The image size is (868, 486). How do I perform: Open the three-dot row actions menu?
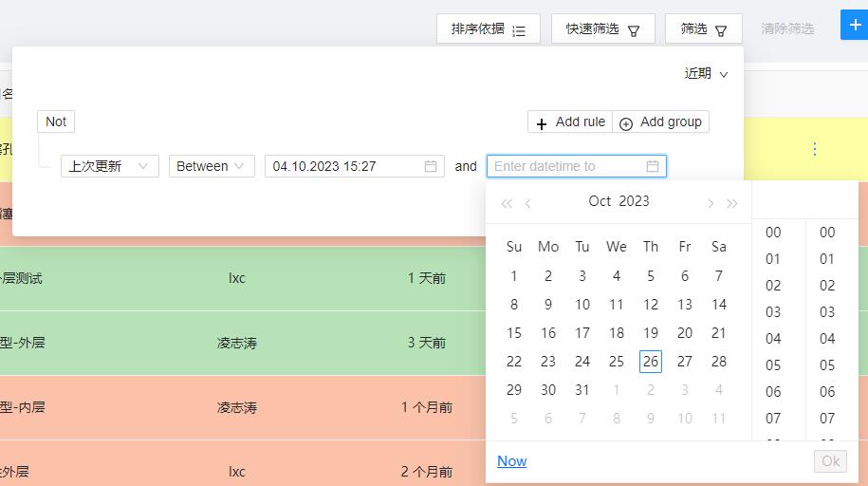click(x=814, y=149)
